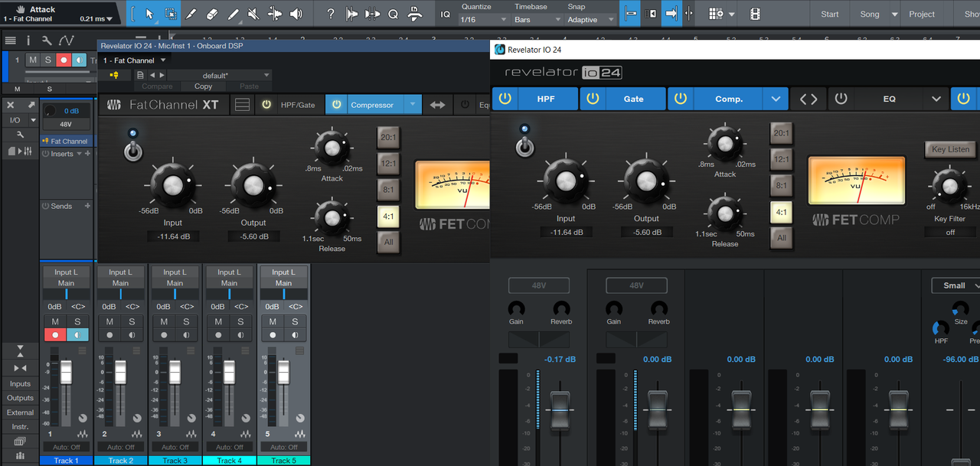
Task: Click the Q quantize icon
Action: (394, 14)
